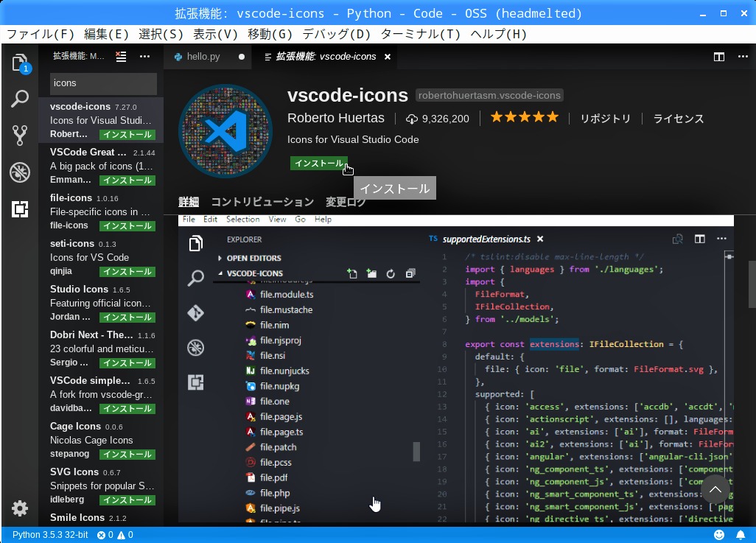Open the Search view in activity bar
The image size is (756, 543).
pyautogui.click(x=20, y=99)
